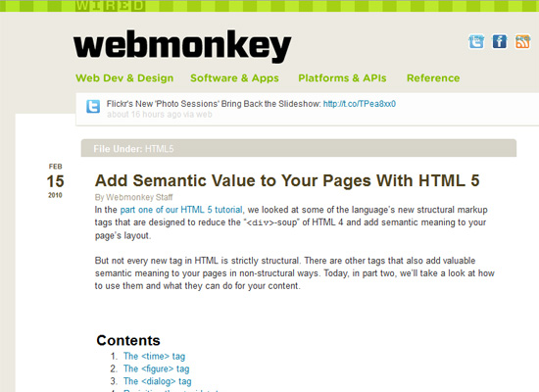Screen dimensions: 539x392
Task: Click the 'By Webmonkey Staff' byline
Action: click(x=133, y=197)
